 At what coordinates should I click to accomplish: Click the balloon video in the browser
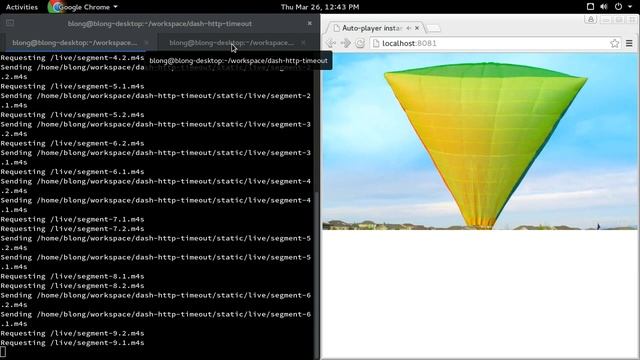480,141
